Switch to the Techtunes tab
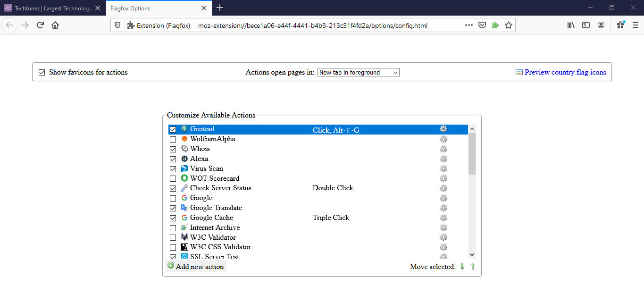This screenshot has height=303, width=644. 53,8
